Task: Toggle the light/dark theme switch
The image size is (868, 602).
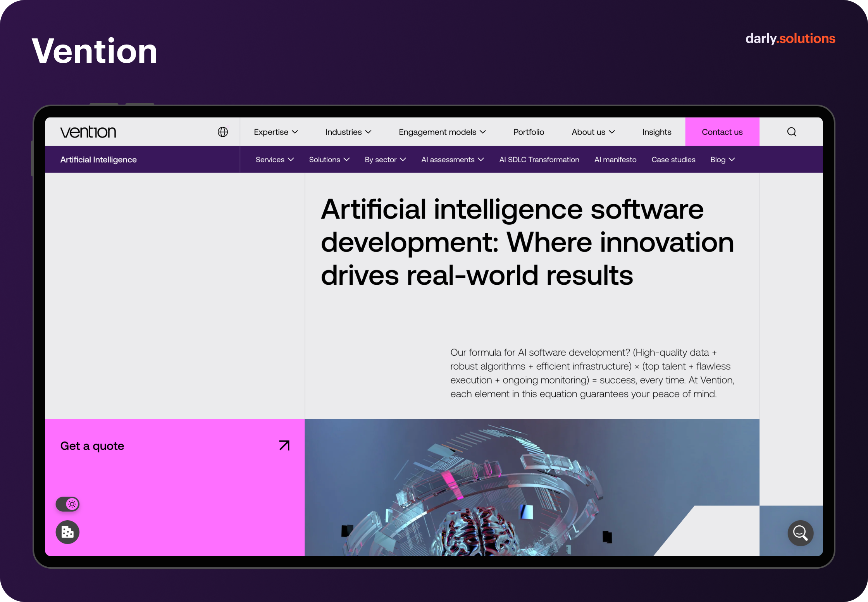Action: click(68, 504)
